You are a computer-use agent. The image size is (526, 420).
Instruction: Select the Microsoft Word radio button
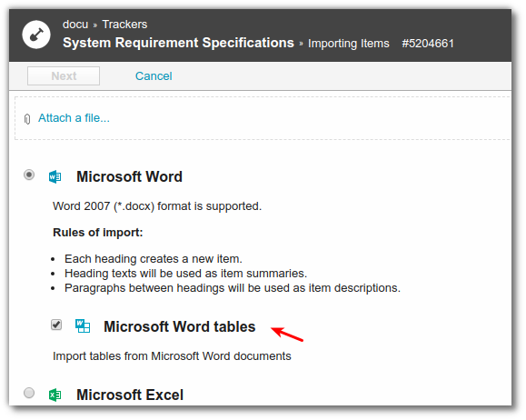click(x=29, y=175)
